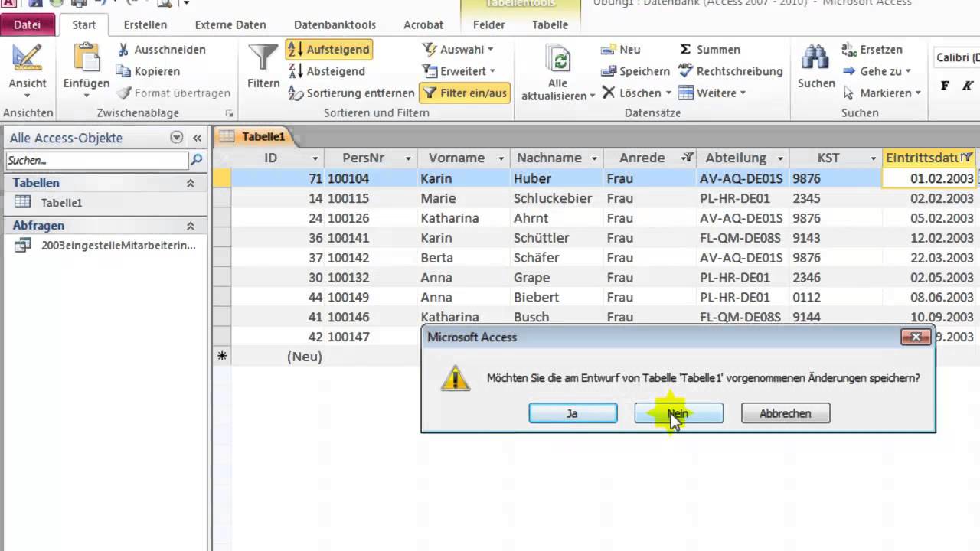The image size is (980, 551).
Task: Switch to Datenbanktools tab
Action: [x=333, y=24]
